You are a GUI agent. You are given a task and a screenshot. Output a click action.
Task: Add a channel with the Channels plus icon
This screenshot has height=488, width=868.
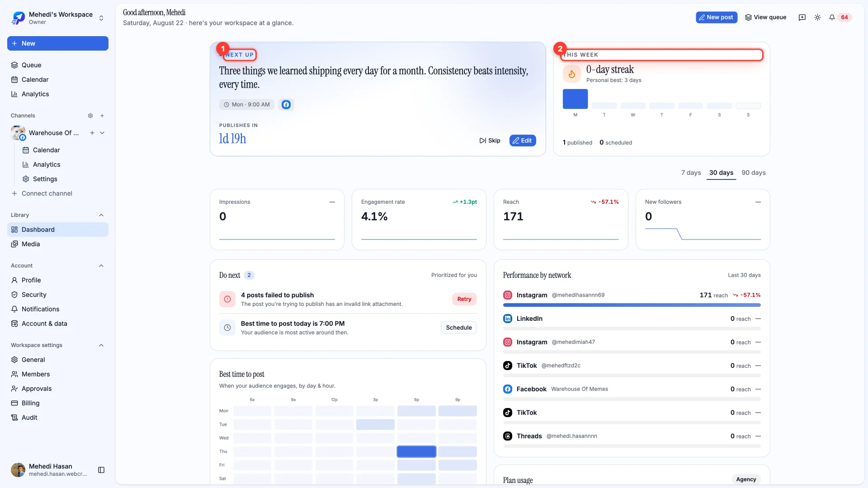102,116
